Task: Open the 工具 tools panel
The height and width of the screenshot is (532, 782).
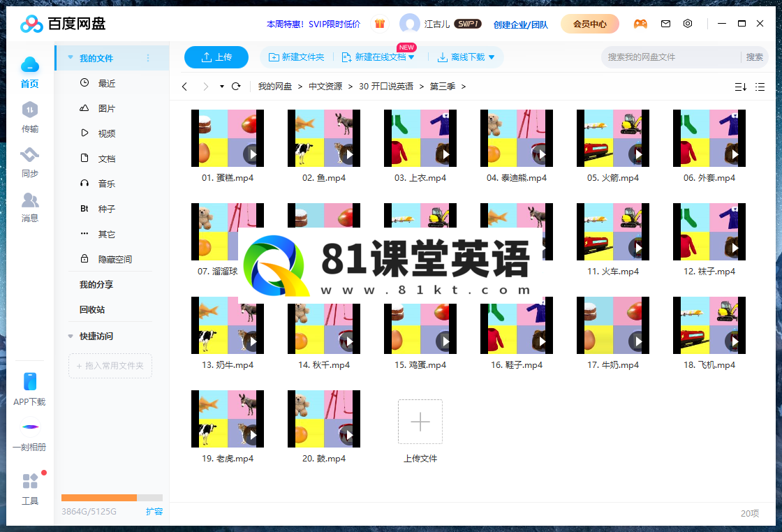Action: (x=29, y=489)
